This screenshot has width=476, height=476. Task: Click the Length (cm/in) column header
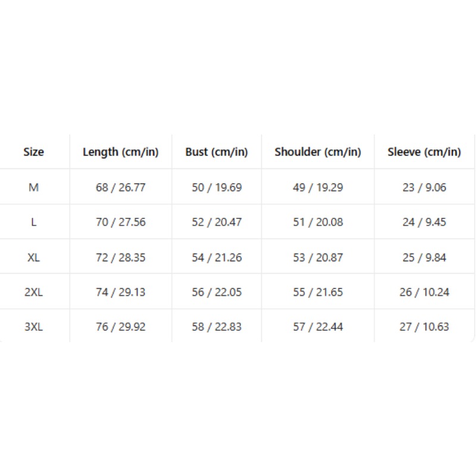[x=121, y=152]
